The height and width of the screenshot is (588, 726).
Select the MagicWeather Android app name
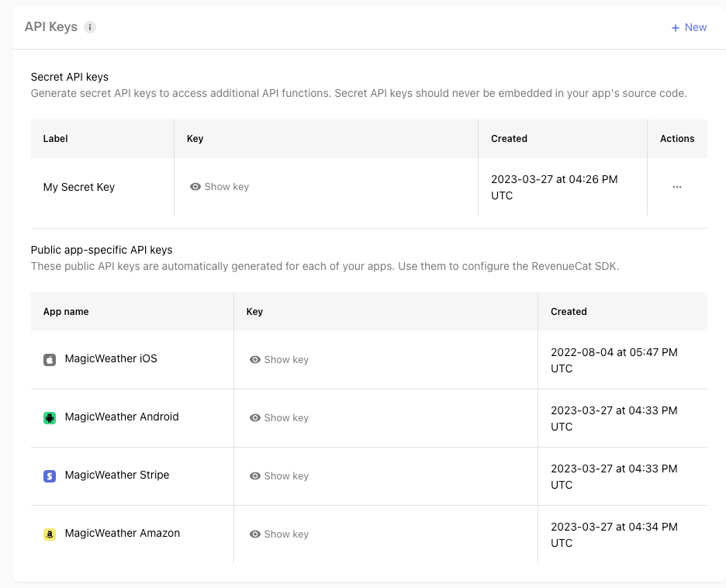(x=122, y=417)
